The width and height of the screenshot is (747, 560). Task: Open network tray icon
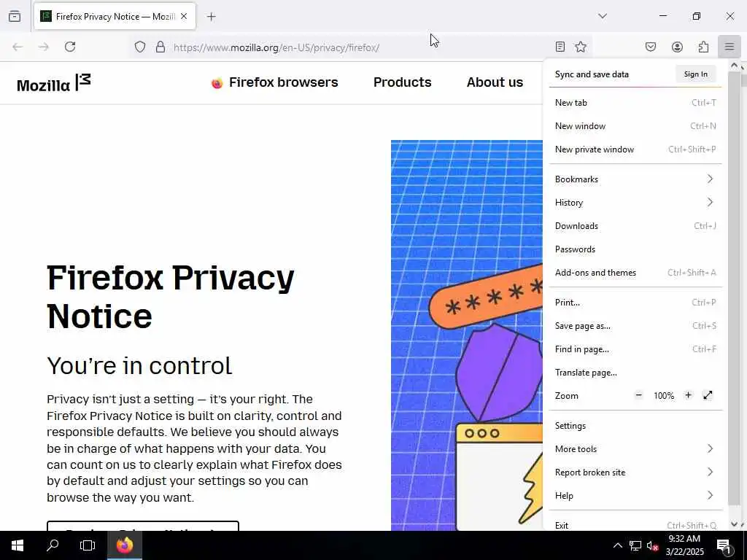635,545
